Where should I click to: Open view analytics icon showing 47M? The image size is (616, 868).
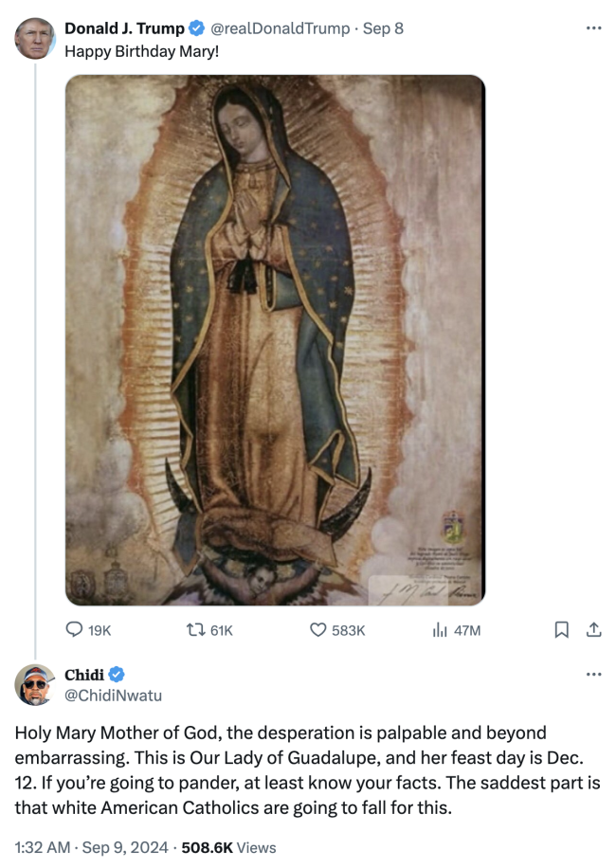coord(440,629)
